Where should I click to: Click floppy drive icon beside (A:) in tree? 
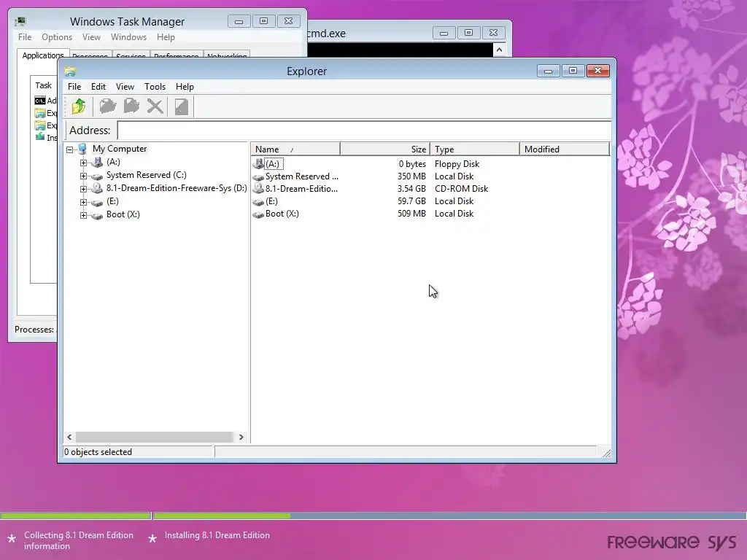97,163
